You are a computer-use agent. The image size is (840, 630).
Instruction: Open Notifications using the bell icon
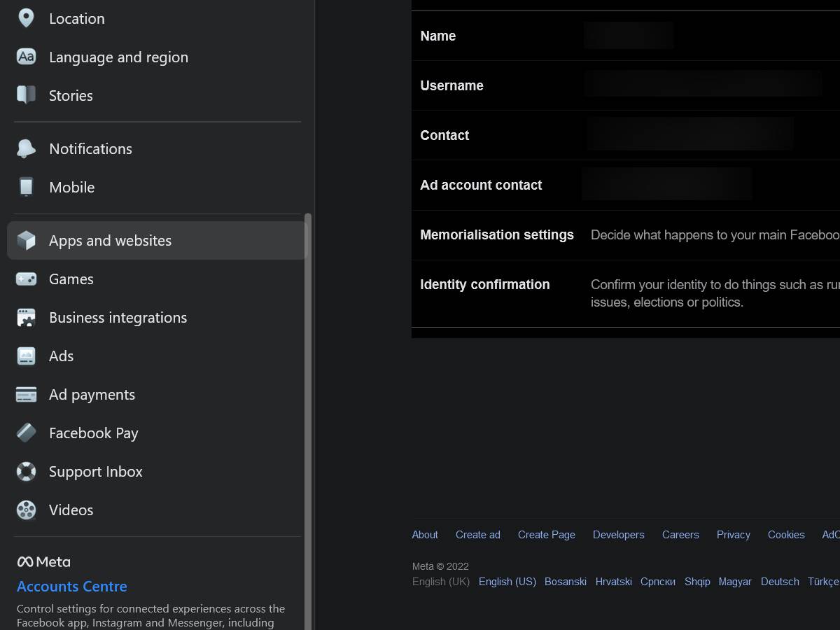(26, 148)
